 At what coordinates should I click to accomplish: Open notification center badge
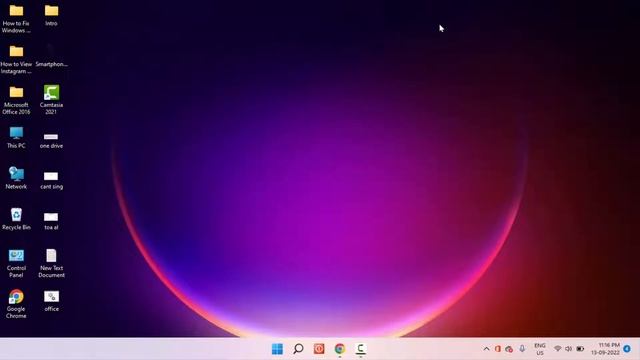tap(627, 349)
